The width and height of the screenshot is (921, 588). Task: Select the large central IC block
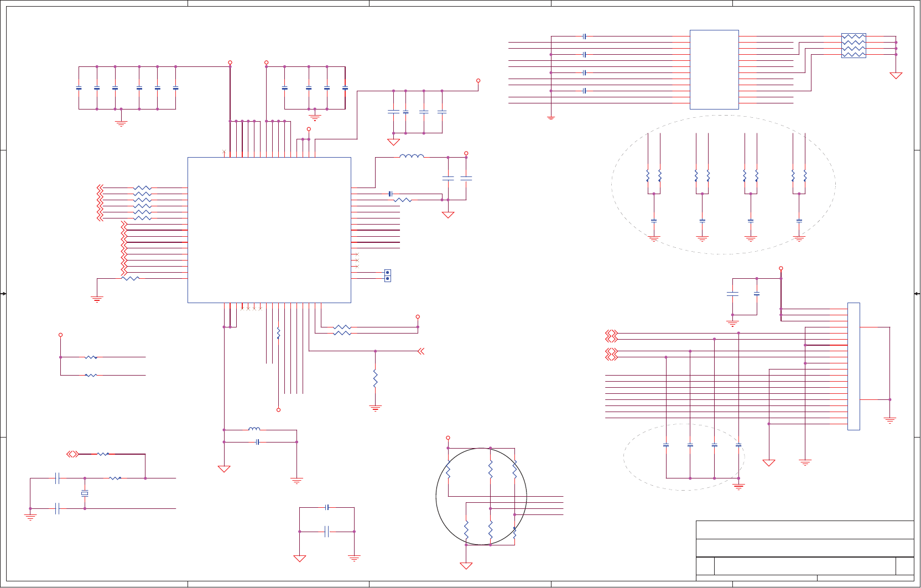pos(269,230)
